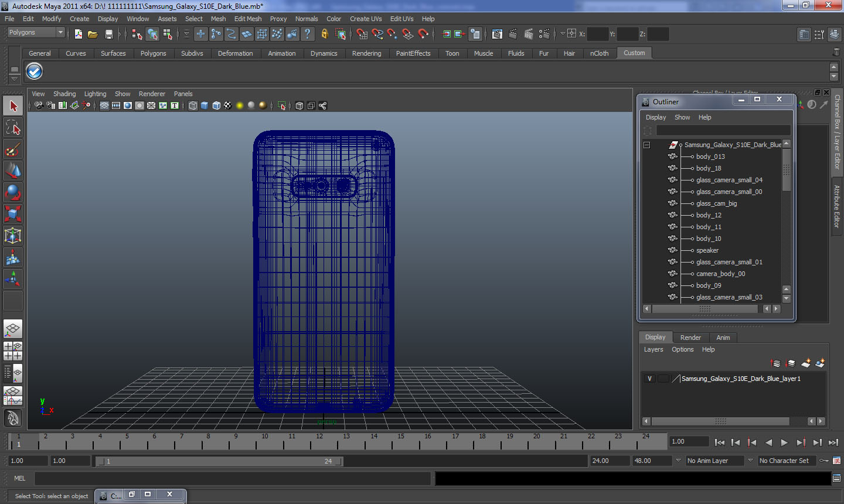The image size is (844, 504).
Task: Switch to single perspective view layout
Action: [x=13, y=329]
